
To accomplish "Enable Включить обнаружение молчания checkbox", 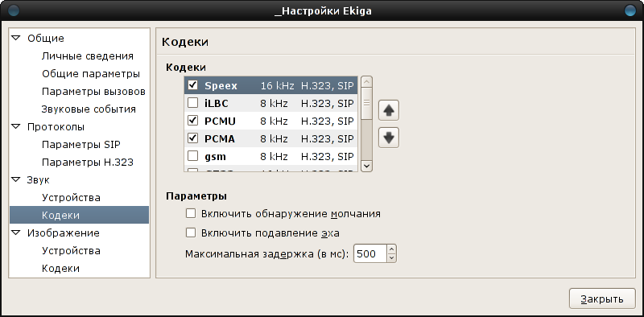I will pos(191,213).
